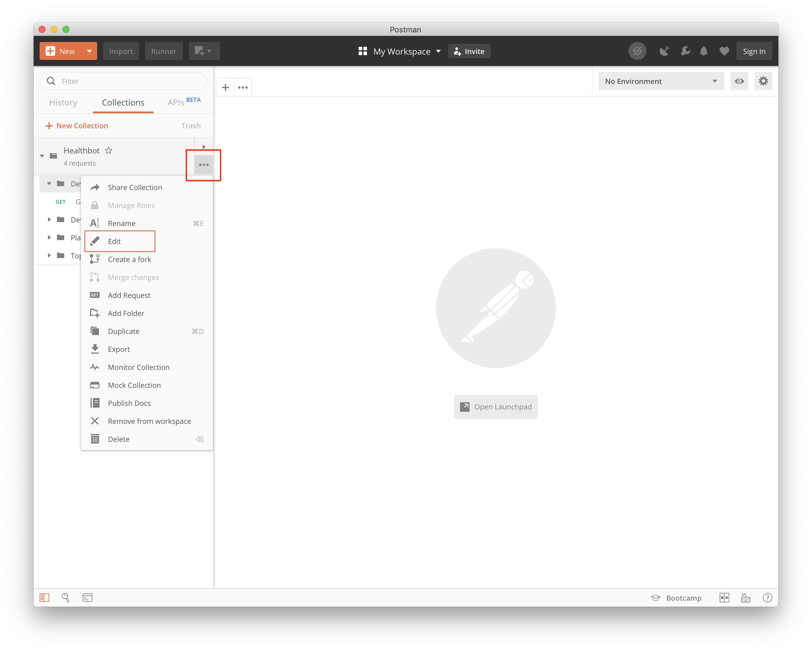Select Monitor Collection
The height and width of the screenshot is (651, 812).
tap(147, 367)
